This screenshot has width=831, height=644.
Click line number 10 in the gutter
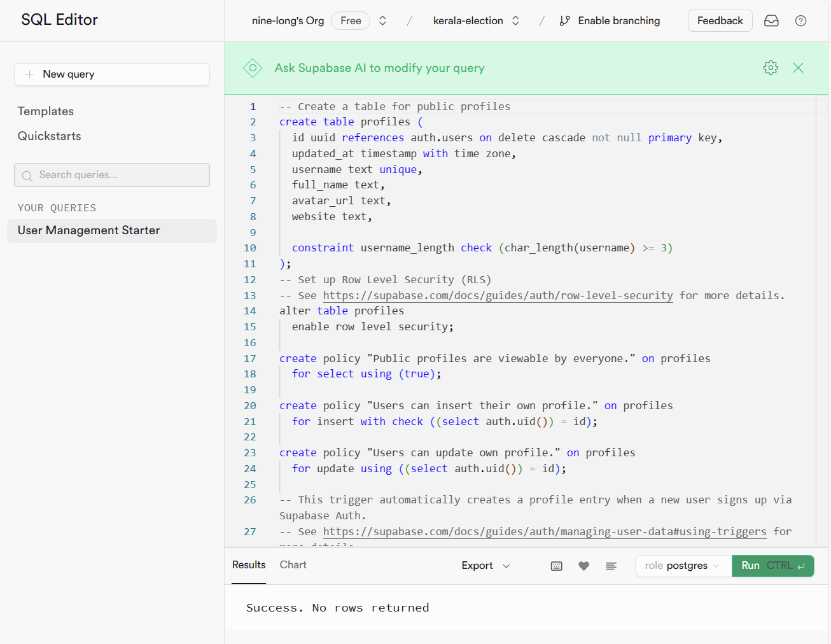coord(250,248)
